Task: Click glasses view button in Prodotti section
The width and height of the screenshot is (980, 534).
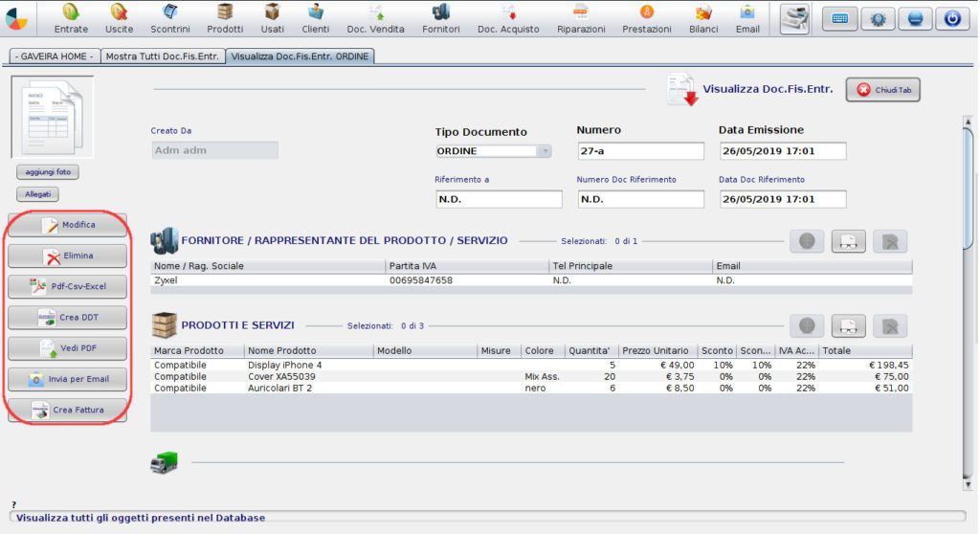Action: 848,325
